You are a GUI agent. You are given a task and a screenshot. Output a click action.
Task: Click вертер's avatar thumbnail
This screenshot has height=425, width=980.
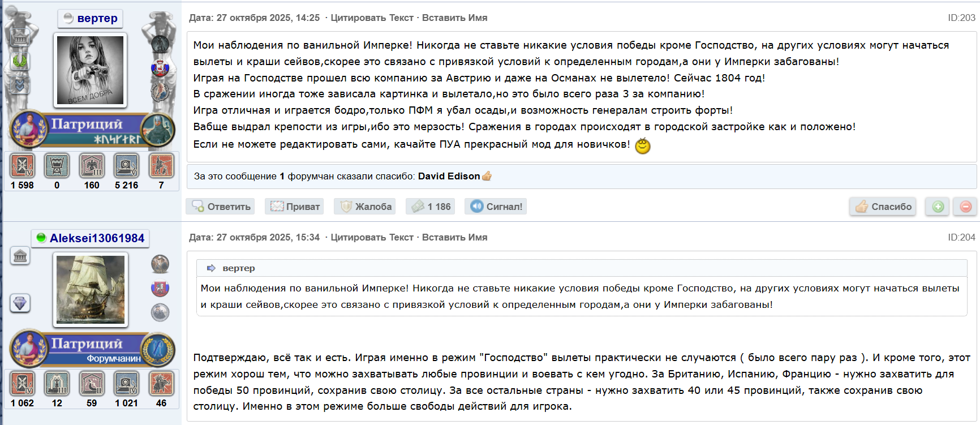pos(91,70)
